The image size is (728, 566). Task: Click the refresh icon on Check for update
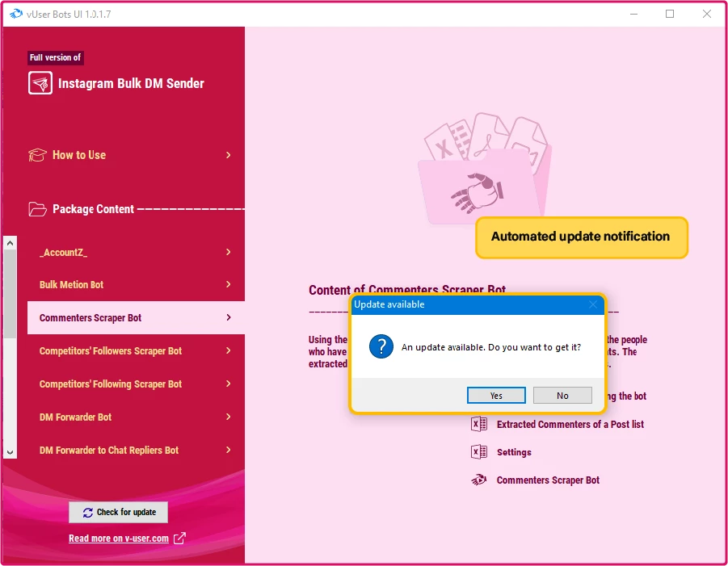click(88, 513)
